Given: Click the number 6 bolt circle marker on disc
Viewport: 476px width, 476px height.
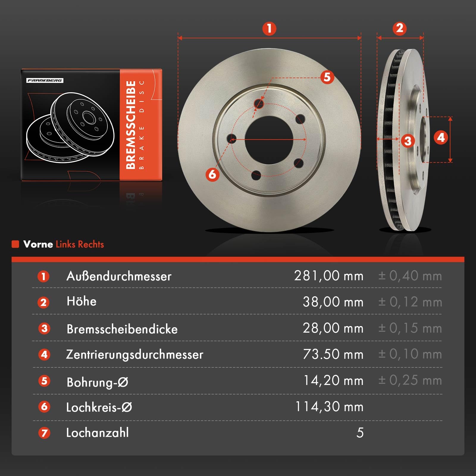Looking at the screenshot, I should [212, 174].
